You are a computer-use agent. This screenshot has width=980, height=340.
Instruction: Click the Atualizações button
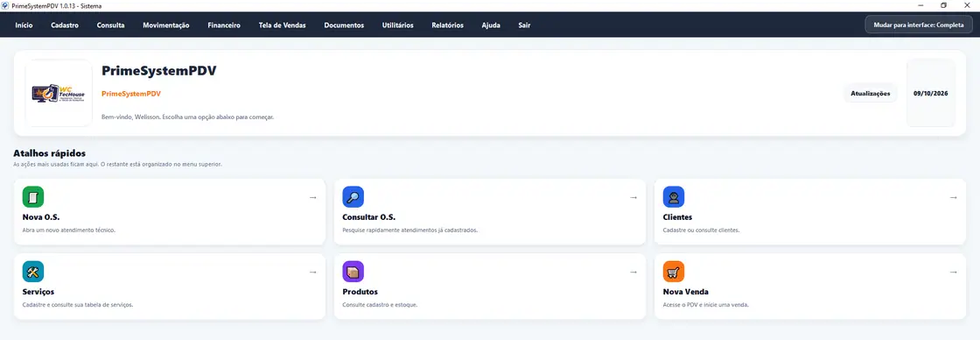870,93
